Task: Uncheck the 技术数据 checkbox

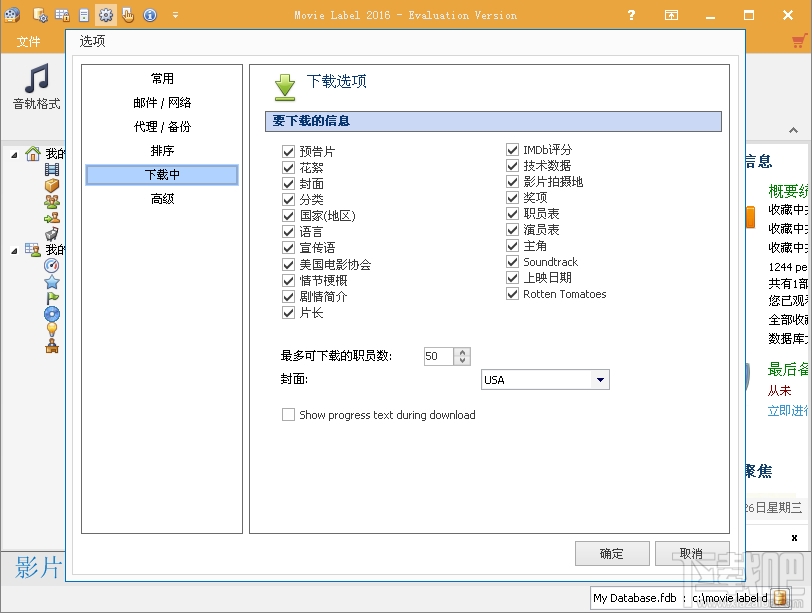Action: (513, 166)
